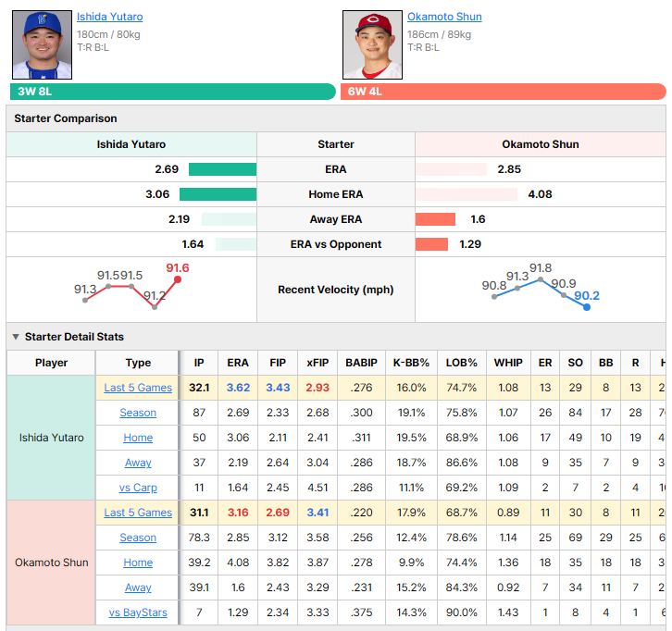Click the WHIP column header
672x631 pixels.
click(x=508, y=363)
